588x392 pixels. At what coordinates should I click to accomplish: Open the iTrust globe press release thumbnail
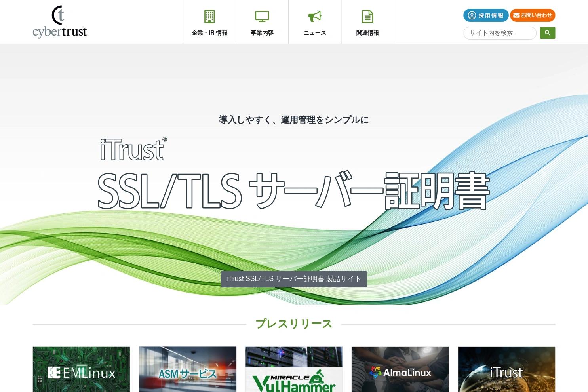pyautogui.click(x=506, y=369)
